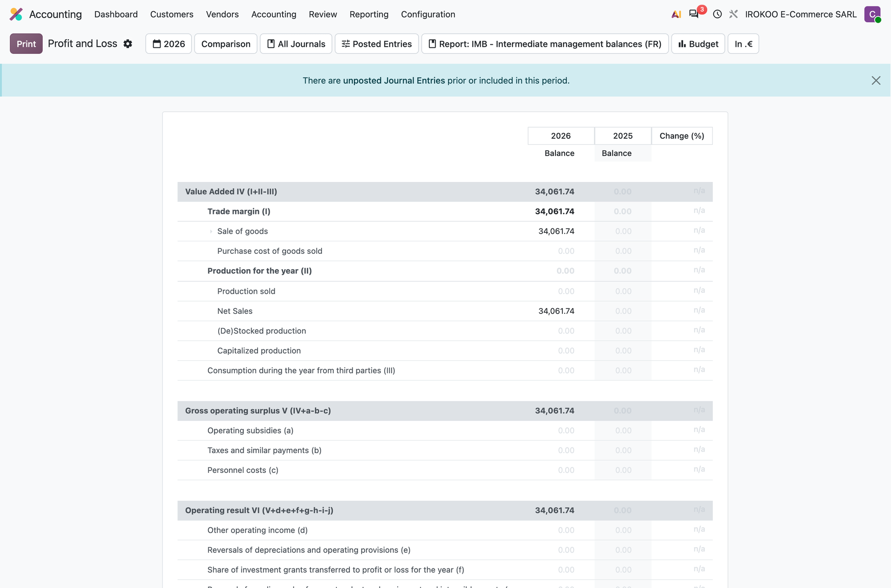Click the Other operating income (d) line

point(445,530)
